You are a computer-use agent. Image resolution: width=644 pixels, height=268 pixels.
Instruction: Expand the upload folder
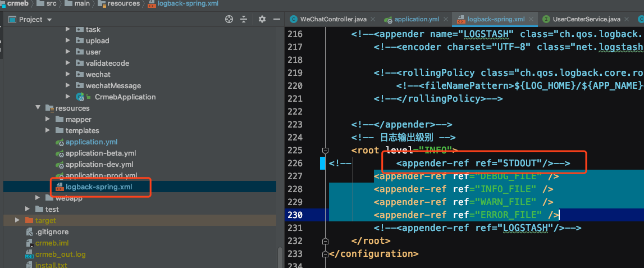68,40
